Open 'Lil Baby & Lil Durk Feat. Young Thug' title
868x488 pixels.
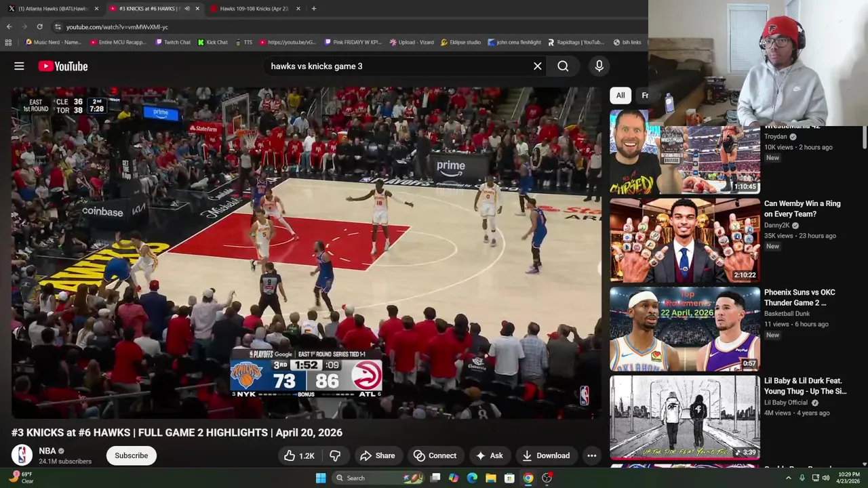805,386
